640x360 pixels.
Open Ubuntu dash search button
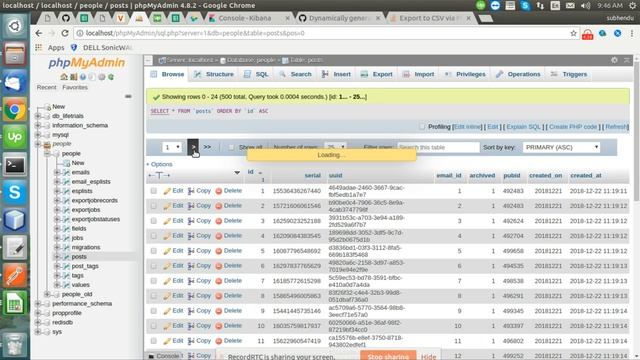15,26
